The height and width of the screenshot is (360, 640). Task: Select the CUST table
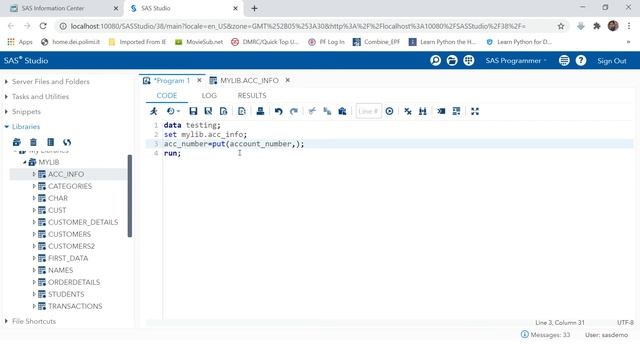tap(57, 210)
